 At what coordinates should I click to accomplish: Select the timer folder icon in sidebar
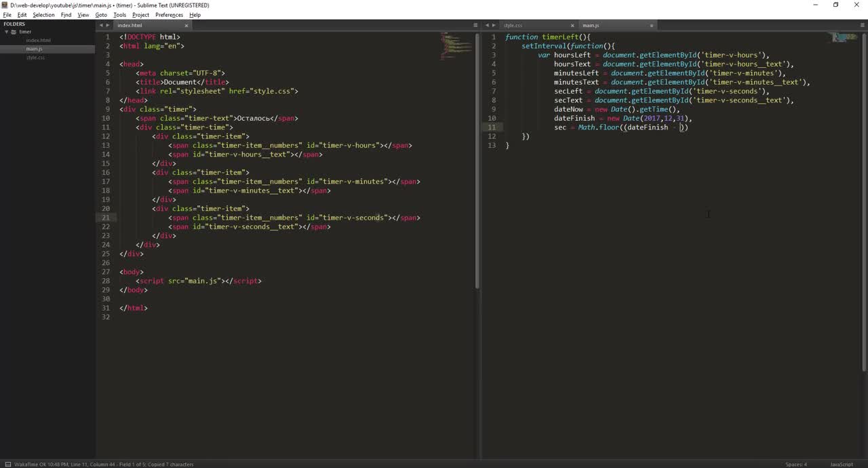point(14,32)
